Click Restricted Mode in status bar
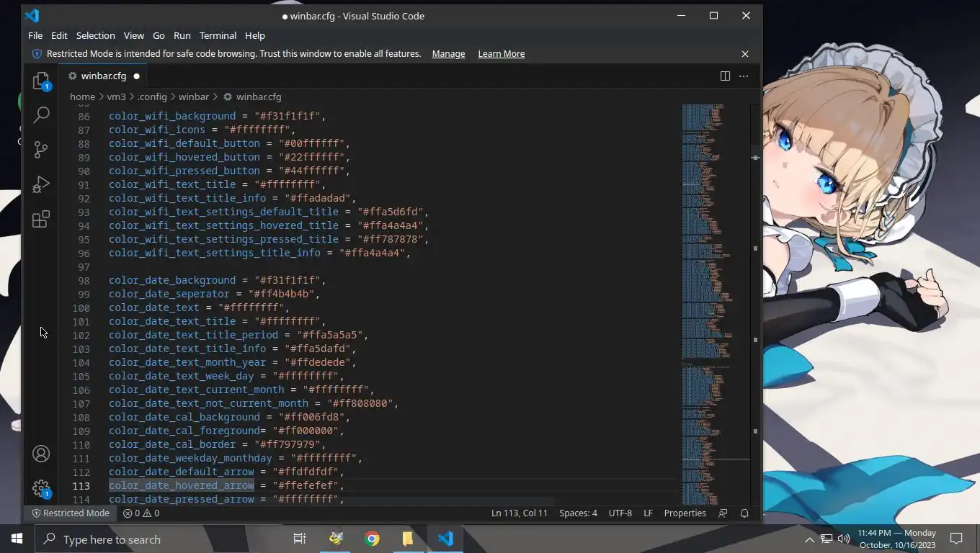Viewport: 980px width, 553px height. click(70, 513)
